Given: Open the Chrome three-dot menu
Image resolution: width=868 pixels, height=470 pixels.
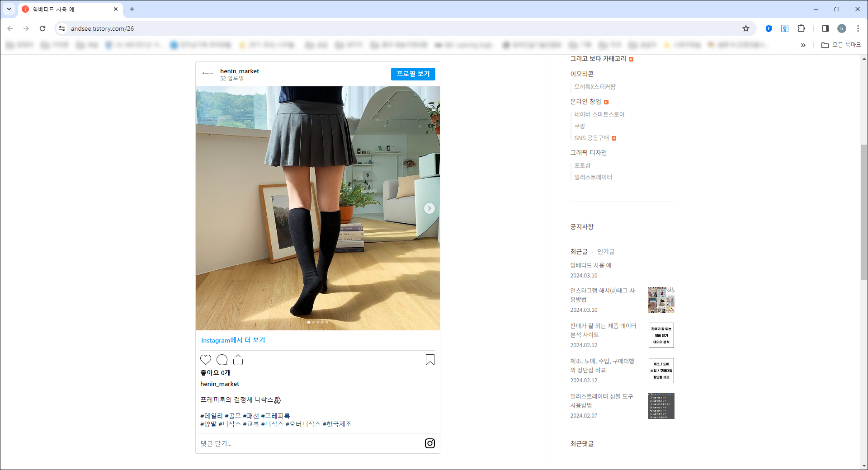Looking at the screenshot, I should pos(858,28).
